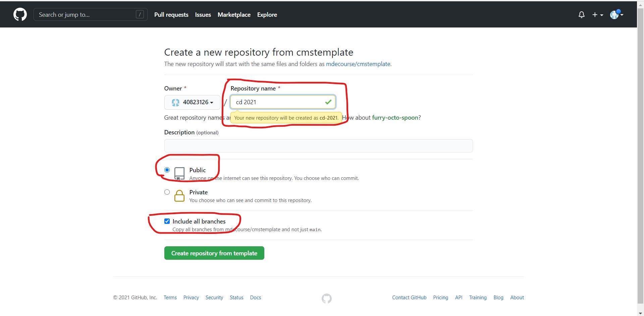Click the Public repository book icon
Image resolution: width=644 pixels, height=316 pixels.
179,174
